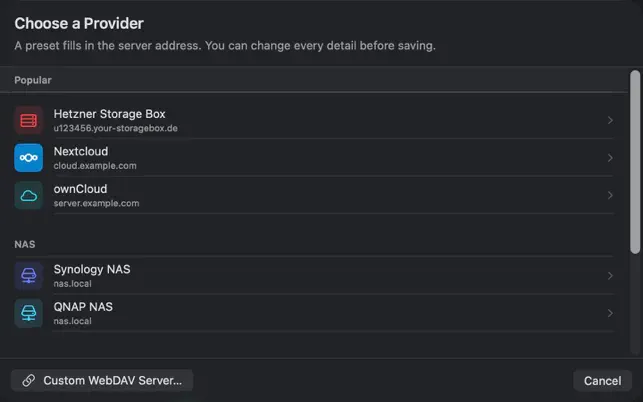Click the cloud.example.com address text

95,166
